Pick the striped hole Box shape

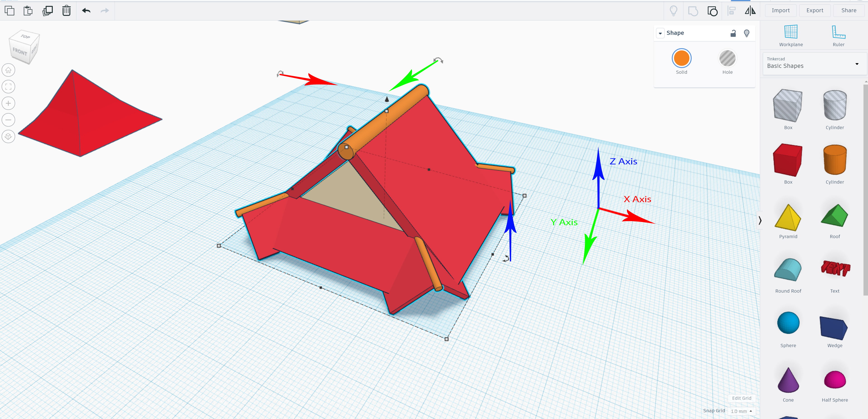click(788, 105)
